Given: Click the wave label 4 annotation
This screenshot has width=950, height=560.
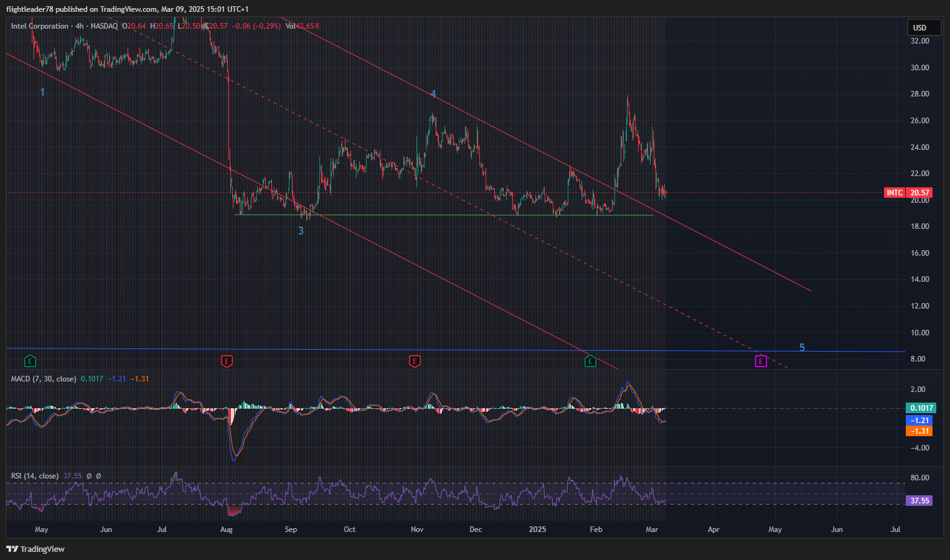Looking at the screenshot, I should pos(433,94).
